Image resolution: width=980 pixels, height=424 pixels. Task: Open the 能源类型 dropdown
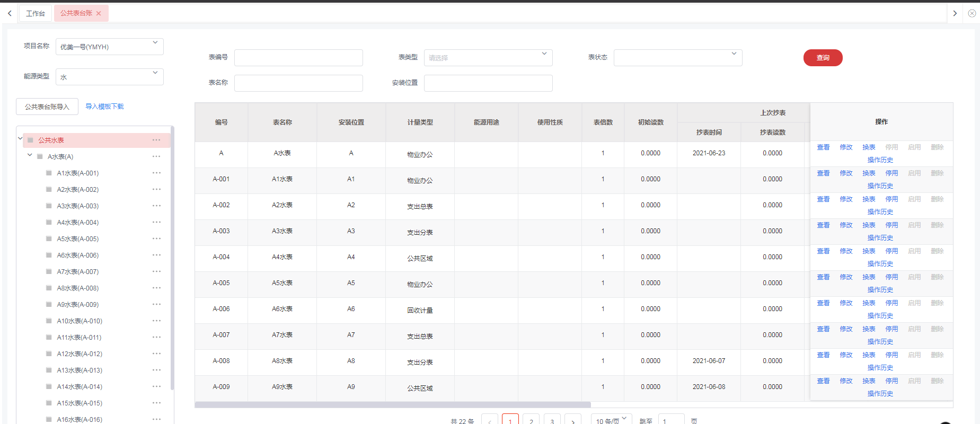coord(109,77)
